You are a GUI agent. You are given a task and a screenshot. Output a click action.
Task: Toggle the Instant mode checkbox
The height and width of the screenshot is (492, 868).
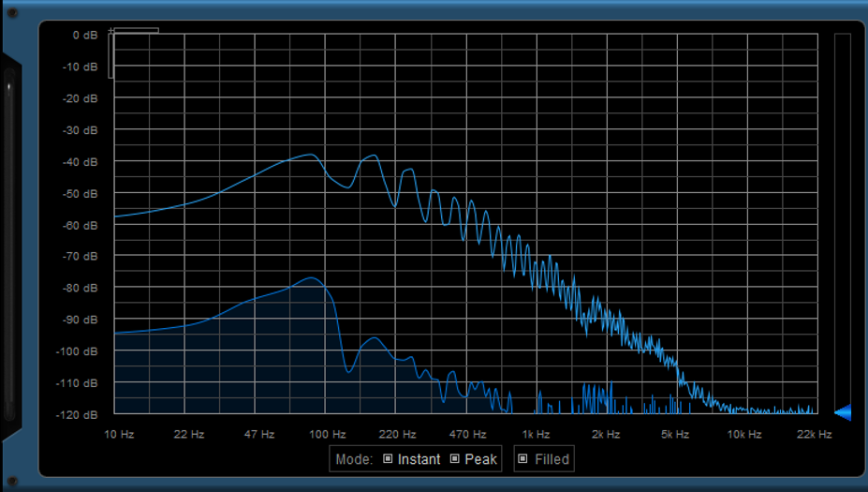click(388, 459)
